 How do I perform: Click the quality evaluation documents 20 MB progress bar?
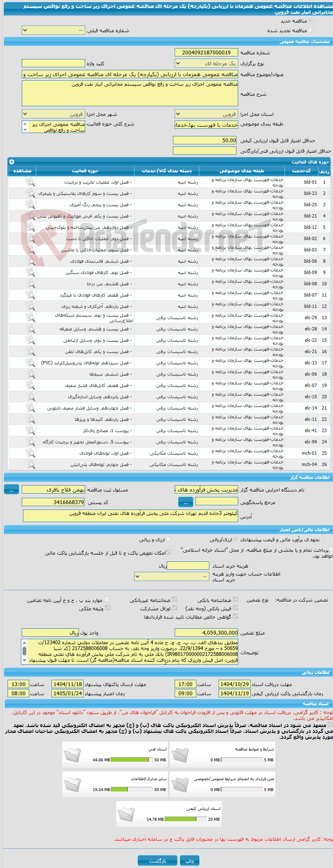pyautogui.click(x=186, y=819)
